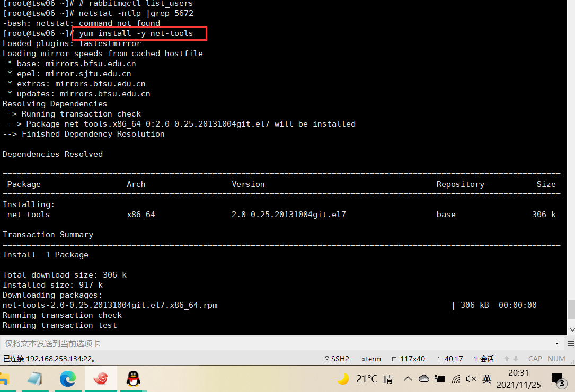Click the status bar up arrow
The image size is (575, 392).
point(507,359)
